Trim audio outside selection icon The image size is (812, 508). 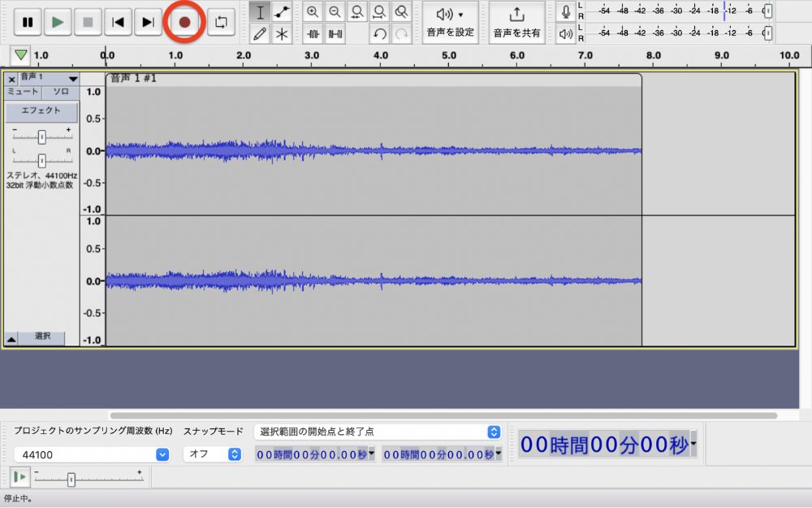[313, 34]
